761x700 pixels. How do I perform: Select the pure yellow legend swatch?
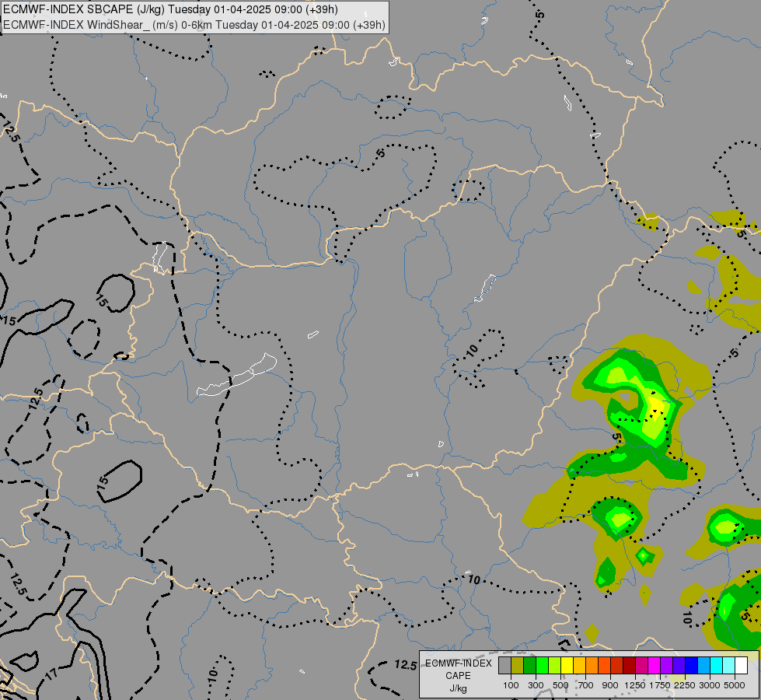click(567, 666)
